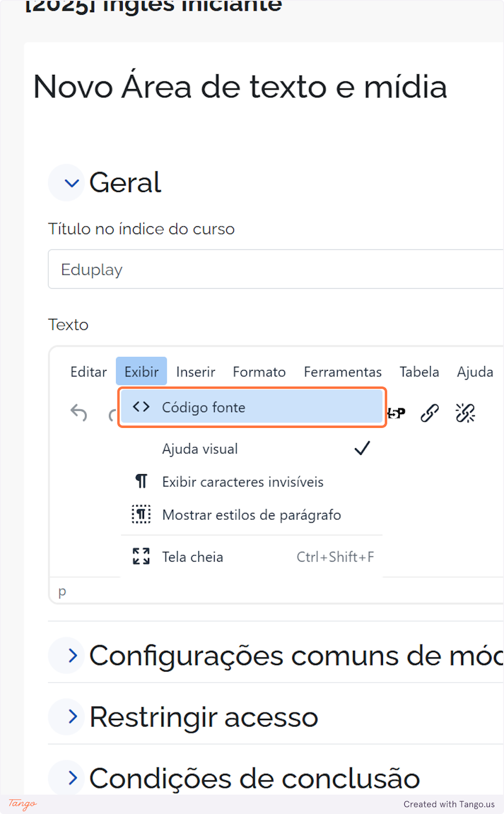Enable Exibir caracteres invisíveis
Screen dimensions: 504x814
243,481
